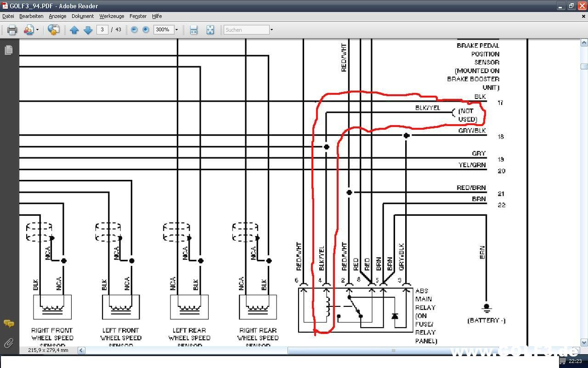
Task: Go to previous page with up arrow
Action: point(74,30)
